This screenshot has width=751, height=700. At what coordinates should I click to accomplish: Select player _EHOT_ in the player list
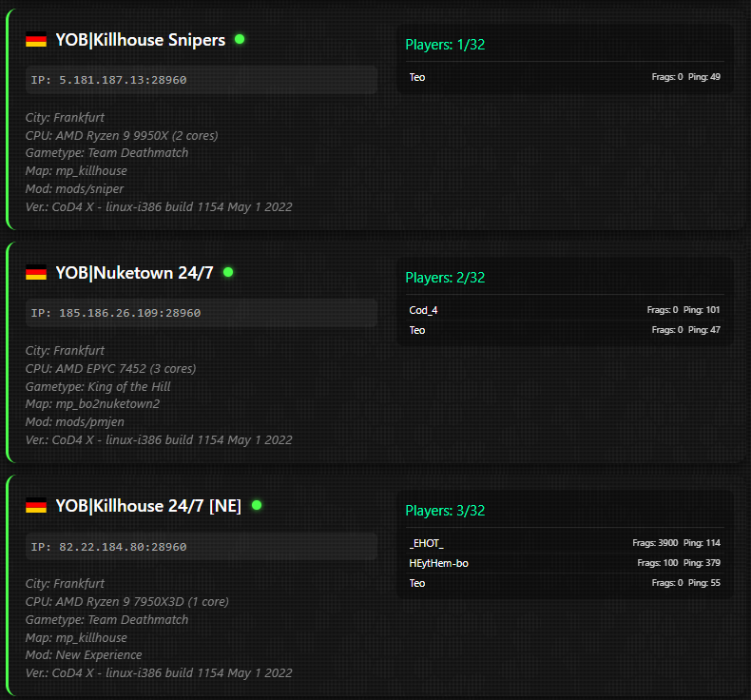pos(426,543)
